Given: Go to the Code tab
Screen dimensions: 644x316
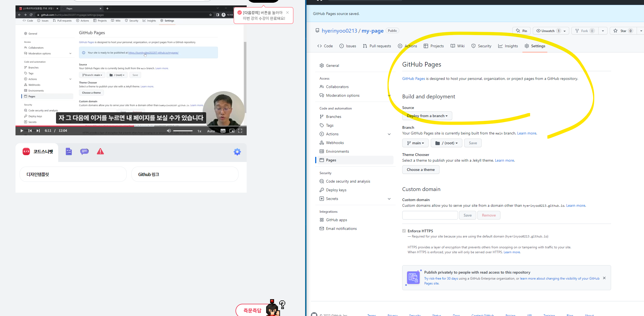Looking at the screenshot, I should click(325, 46).
